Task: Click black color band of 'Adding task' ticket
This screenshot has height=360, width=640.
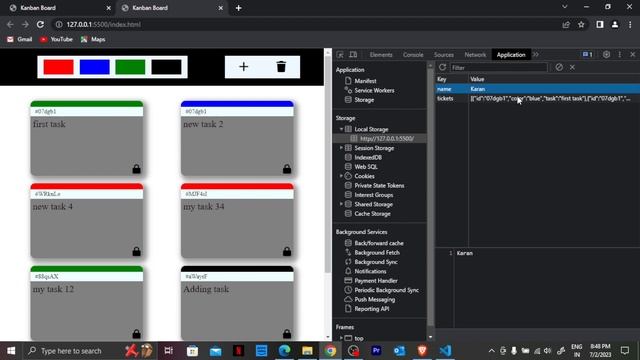Action: (x=237, y=269)
